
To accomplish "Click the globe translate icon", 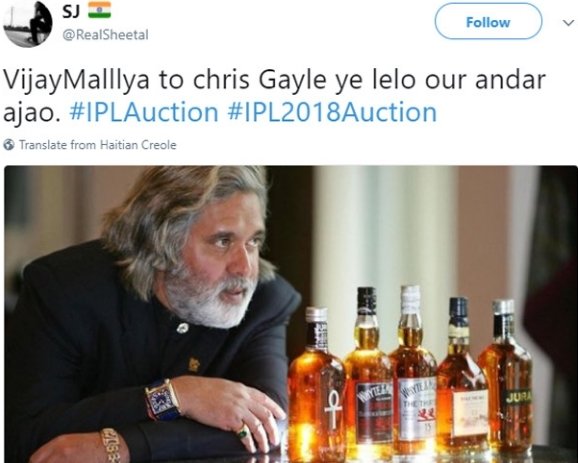I will pyautogui.click(x=9, y=145).
